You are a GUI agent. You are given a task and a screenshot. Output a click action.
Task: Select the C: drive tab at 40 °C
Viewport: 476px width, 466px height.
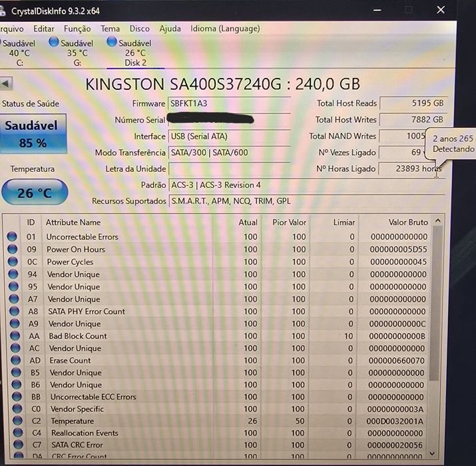point(18,52)
